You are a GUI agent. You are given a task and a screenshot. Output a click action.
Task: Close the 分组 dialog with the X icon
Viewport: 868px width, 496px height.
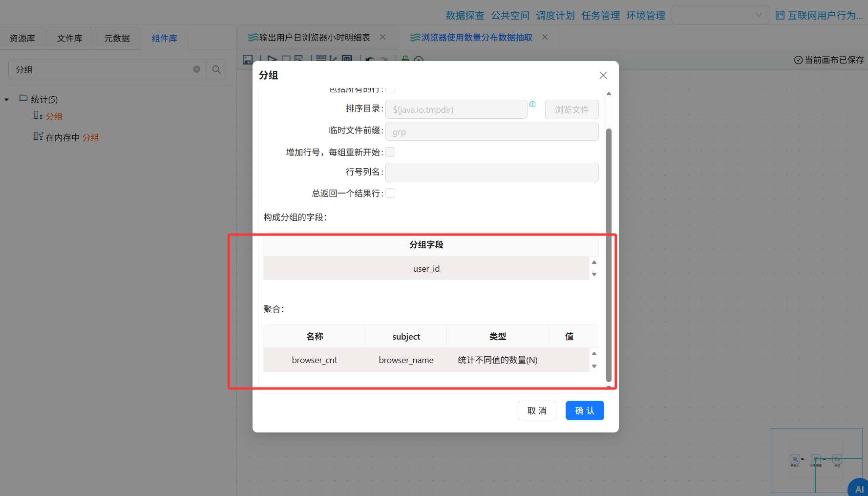click(x=603, y=75)
